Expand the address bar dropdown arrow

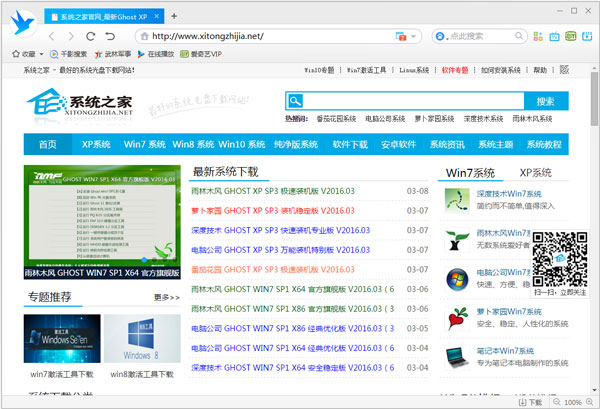pos(414,37)
